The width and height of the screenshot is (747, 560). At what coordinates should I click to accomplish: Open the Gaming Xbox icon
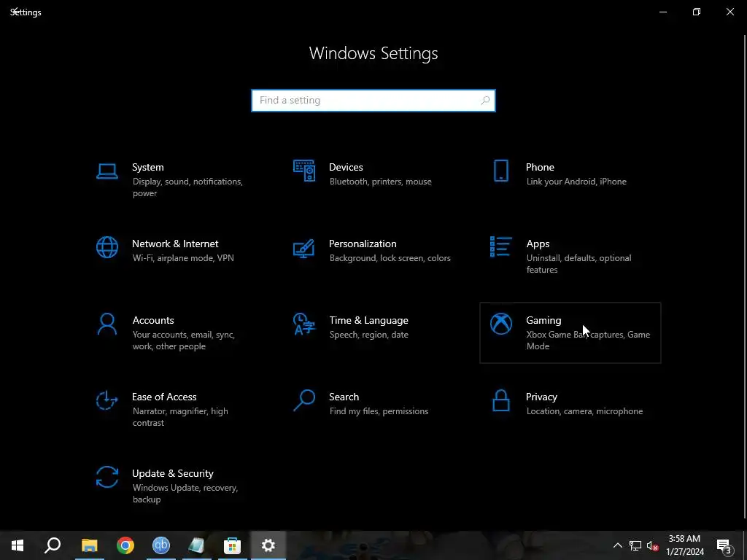500,324
